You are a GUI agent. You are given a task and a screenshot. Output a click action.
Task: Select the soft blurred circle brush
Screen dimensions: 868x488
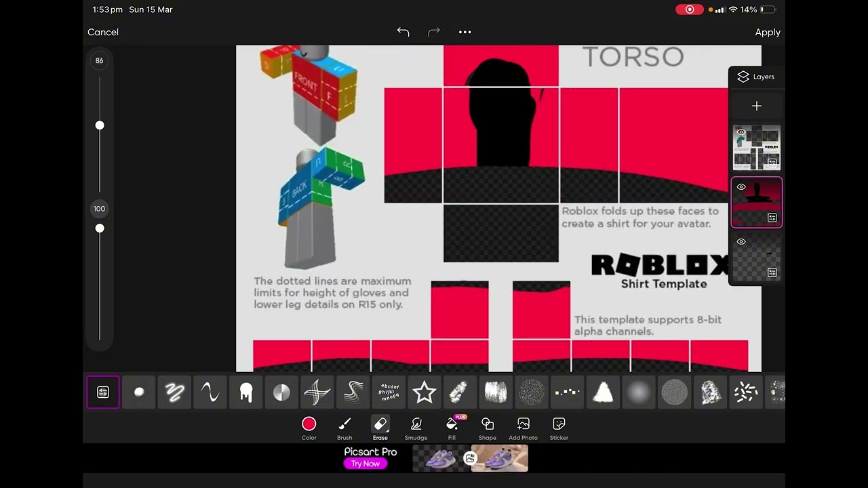638,392
